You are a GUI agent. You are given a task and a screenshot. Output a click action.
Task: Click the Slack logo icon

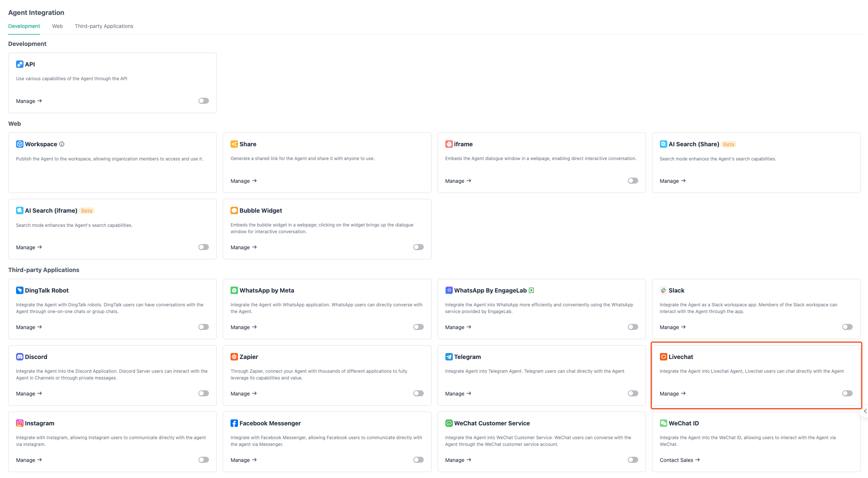coord(663,290)
